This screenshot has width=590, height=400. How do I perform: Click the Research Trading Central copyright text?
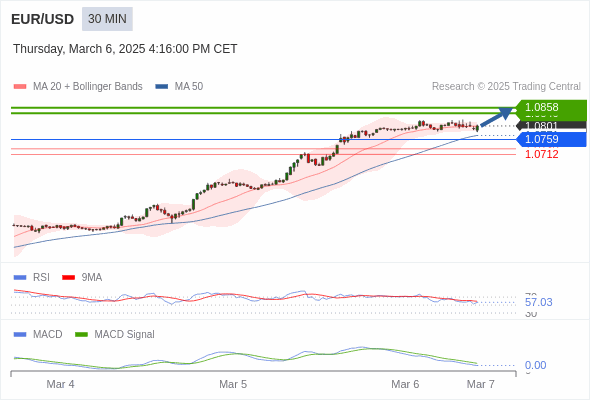point(506,87)
